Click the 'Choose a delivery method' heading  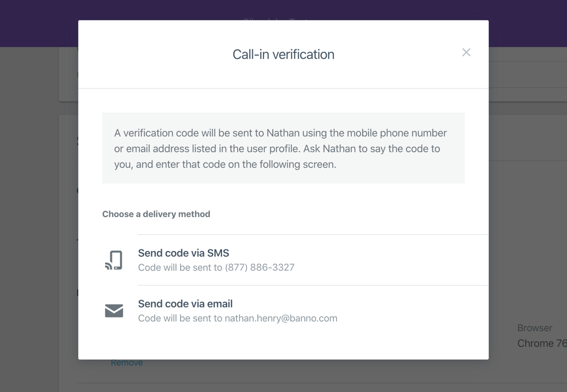(156, 214)
